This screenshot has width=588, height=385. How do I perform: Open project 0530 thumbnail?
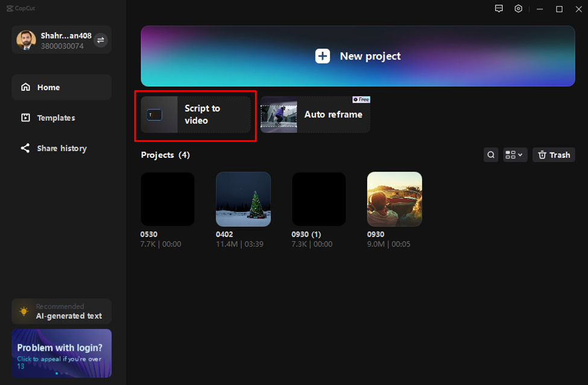[168, 199]
